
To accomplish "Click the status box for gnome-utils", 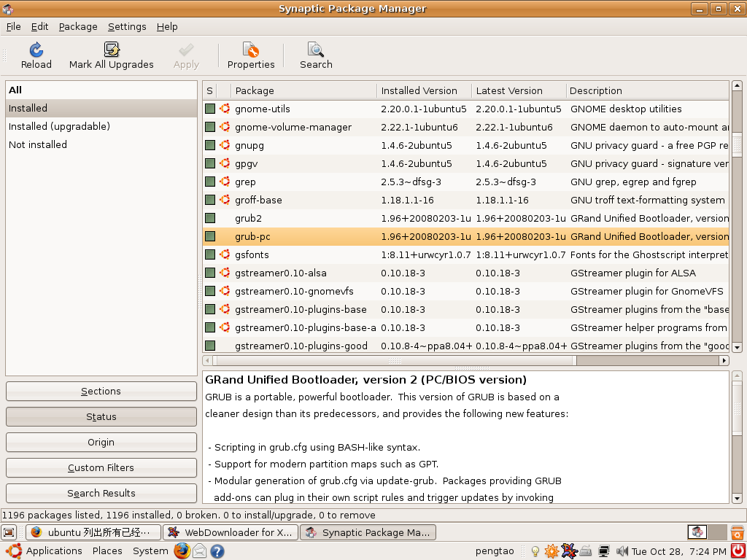I will tap(210, 109).
